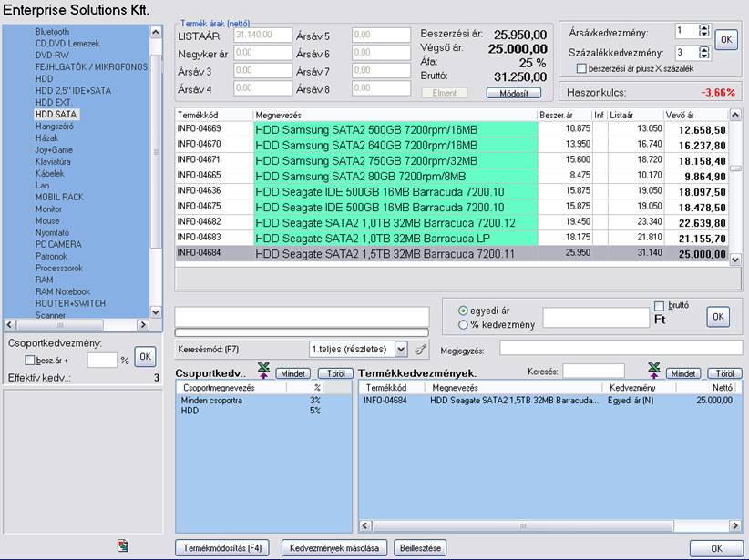Viewport: 749px width, 560px height.
Task: Click OK beside the egyedi ár field
Action: click(x=718, y=317)
